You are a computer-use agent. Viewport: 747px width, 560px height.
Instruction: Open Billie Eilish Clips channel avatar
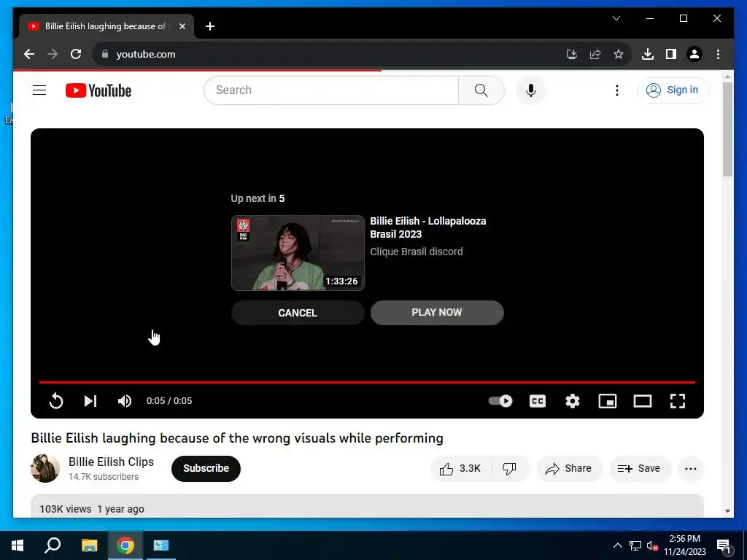[x=45, y=468]
